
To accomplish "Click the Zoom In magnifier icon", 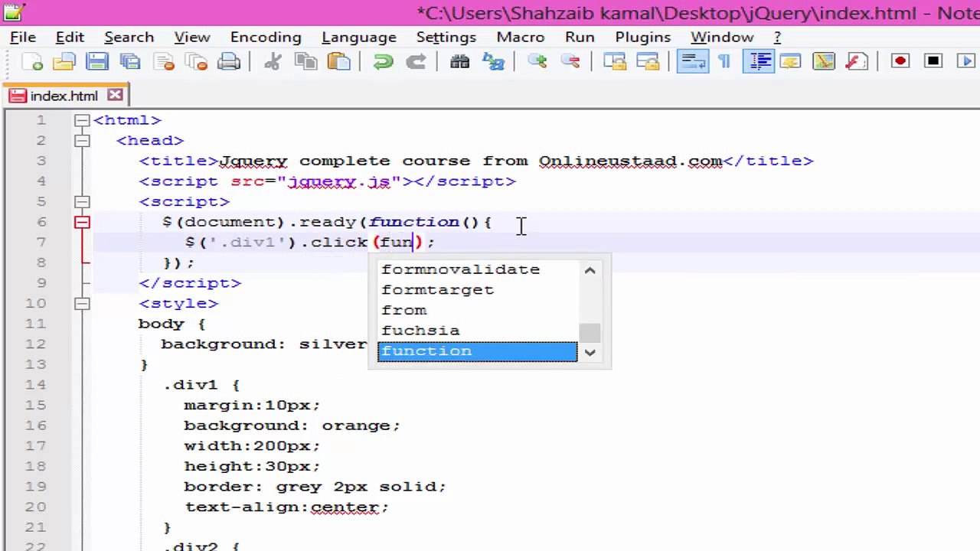I will pos(537,62).
